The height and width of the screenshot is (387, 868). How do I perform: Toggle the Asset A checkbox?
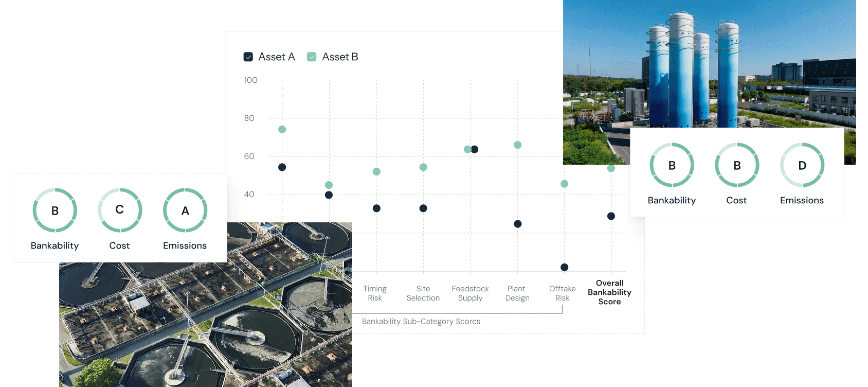click(x=248, y=57)
